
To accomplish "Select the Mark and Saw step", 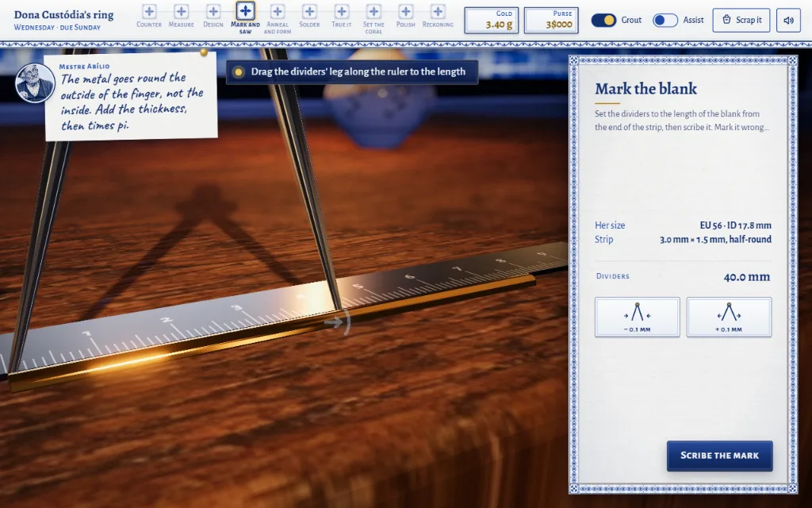I will point(246,17).
